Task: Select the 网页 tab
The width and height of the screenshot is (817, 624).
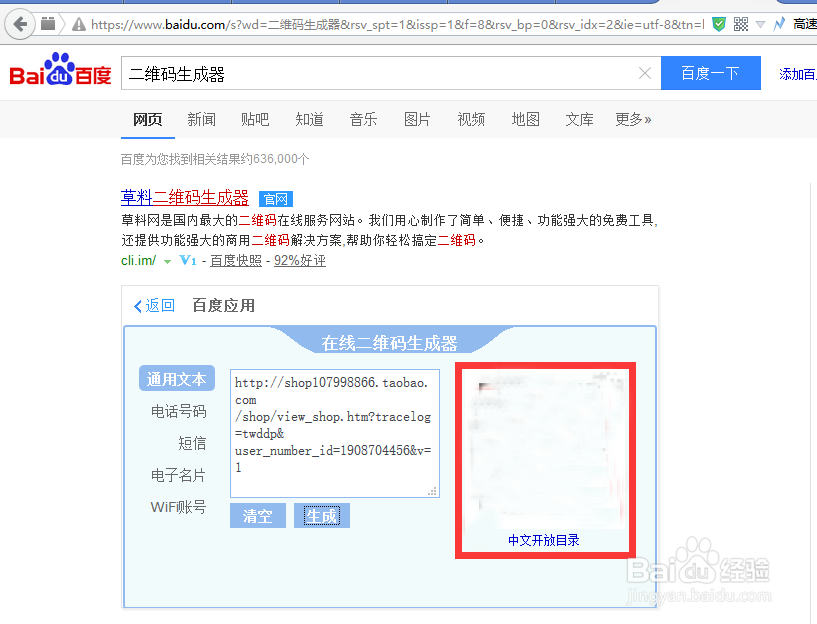Action: pos(147,120)
